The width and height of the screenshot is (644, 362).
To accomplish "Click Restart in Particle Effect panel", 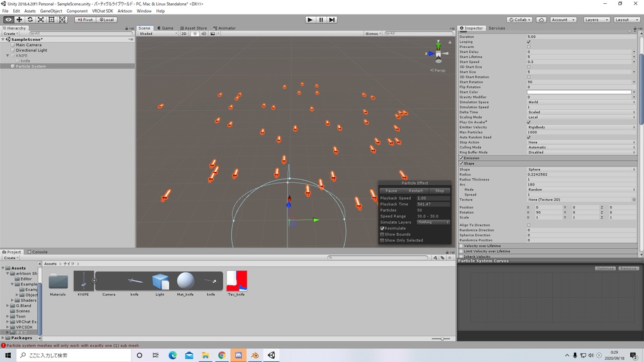I will (416, 190).
